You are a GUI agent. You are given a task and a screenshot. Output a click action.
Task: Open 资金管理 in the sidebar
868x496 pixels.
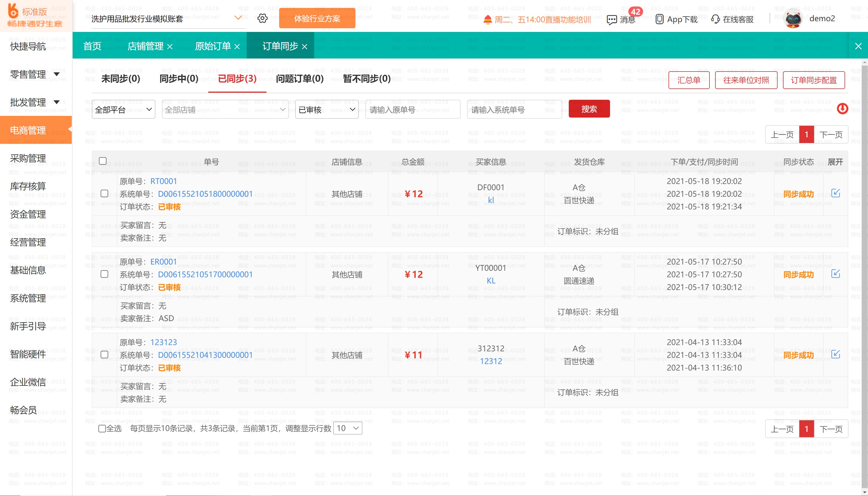coord(28,214)
